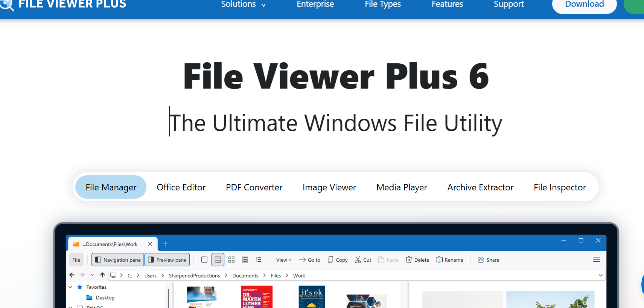This screenshot has width=644, height=308.
Task: Click the Rename toolbar icon
Action: tap(449, 260)
